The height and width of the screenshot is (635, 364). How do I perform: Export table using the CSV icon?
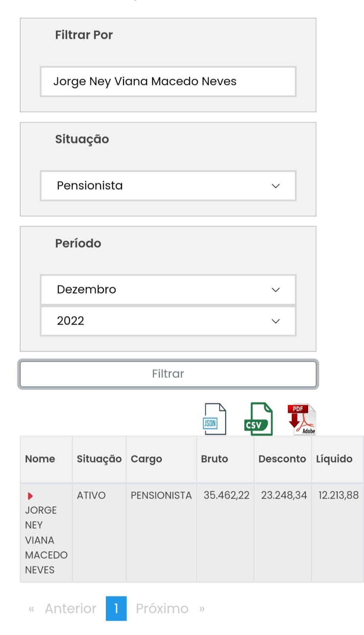click(x=258, y=419)
